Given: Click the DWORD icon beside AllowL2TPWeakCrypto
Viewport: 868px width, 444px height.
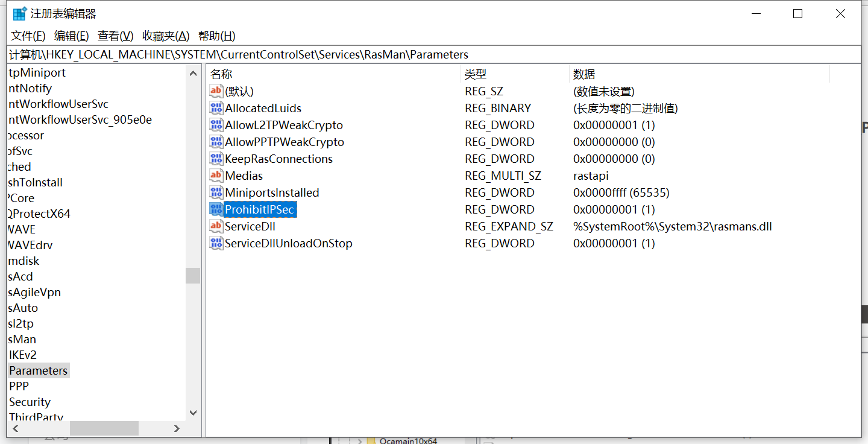Looking at the screenshot, I should pos(216,125).
